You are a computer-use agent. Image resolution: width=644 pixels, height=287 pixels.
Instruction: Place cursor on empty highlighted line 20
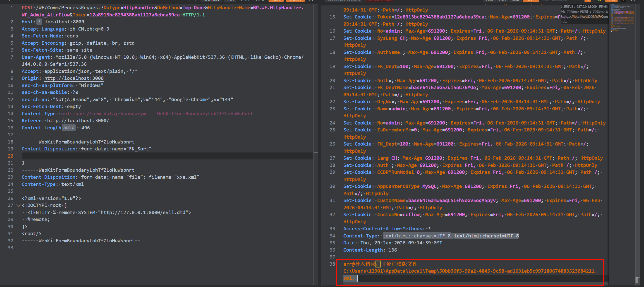[x=154, y=156]
